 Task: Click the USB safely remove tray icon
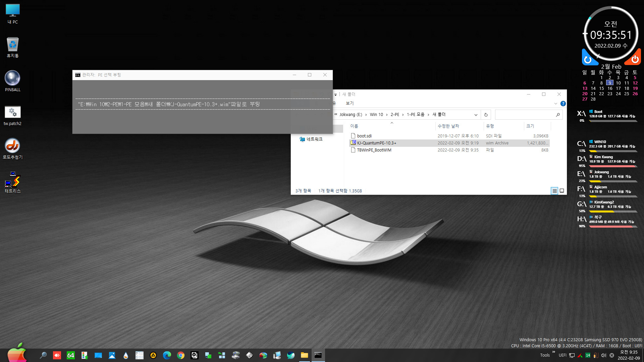click(x=596, y=355)
